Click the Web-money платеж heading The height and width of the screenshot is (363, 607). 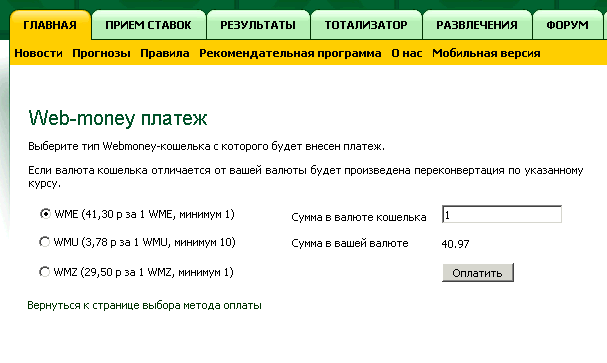tap(118, 118)
